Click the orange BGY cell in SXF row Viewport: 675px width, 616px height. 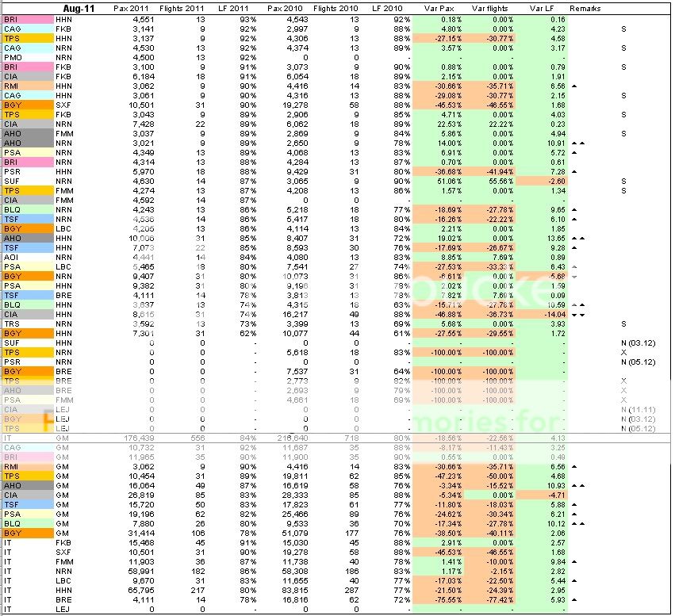point(13,105)
